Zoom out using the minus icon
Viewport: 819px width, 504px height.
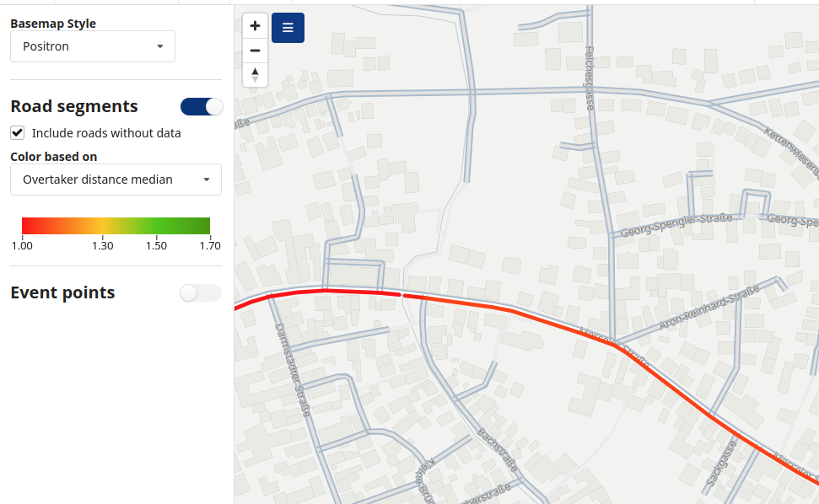(255, 50)
